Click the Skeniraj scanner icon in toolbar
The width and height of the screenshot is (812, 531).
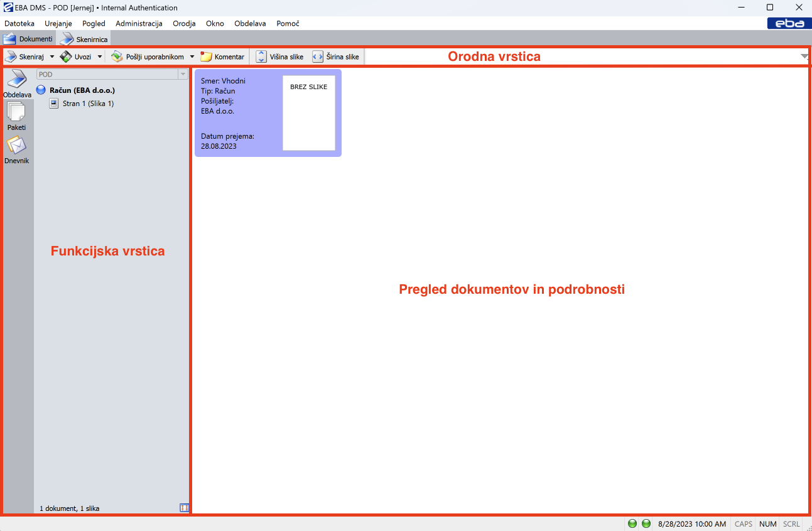pyautogui.click(x=11, y=56)
